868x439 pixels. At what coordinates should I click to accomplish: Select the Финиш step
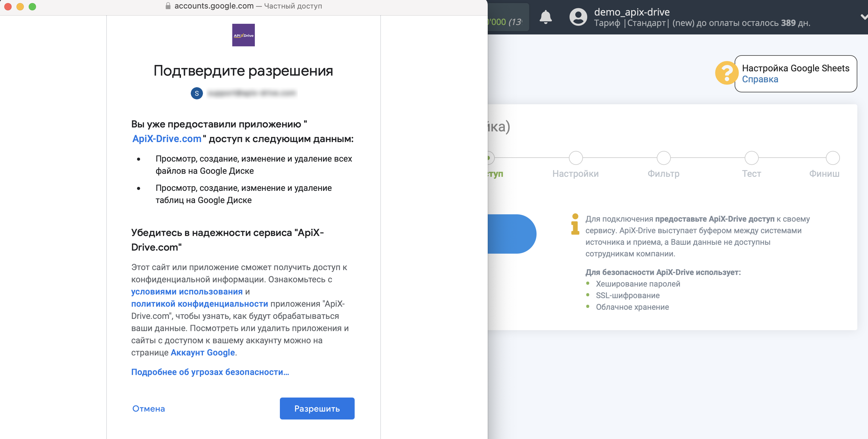[824, 174]
